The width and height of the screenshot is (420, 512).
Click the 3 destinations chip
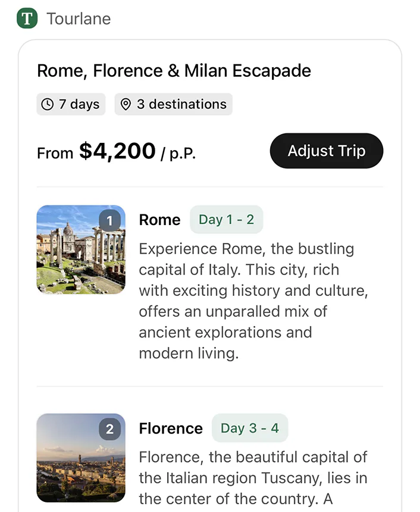coord(173,104)
